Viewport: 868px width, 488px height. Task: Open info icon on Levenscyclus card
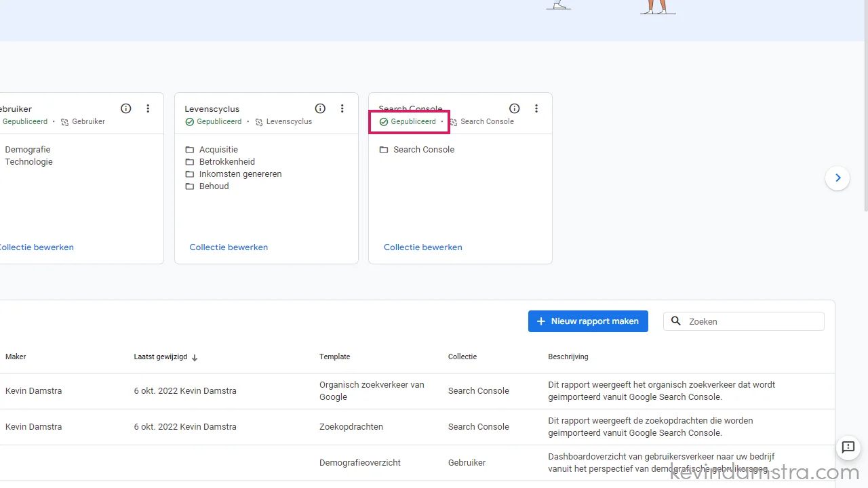pos(321,108)
